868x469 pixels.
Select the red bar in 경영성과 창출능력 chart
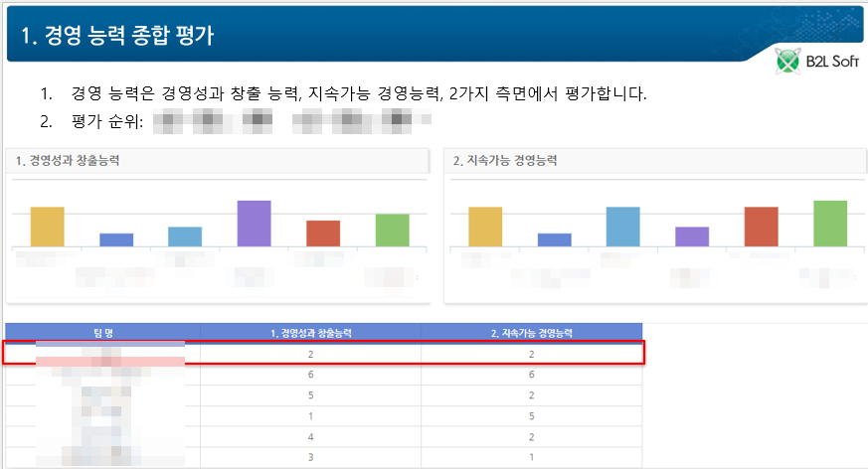(323, 234)
